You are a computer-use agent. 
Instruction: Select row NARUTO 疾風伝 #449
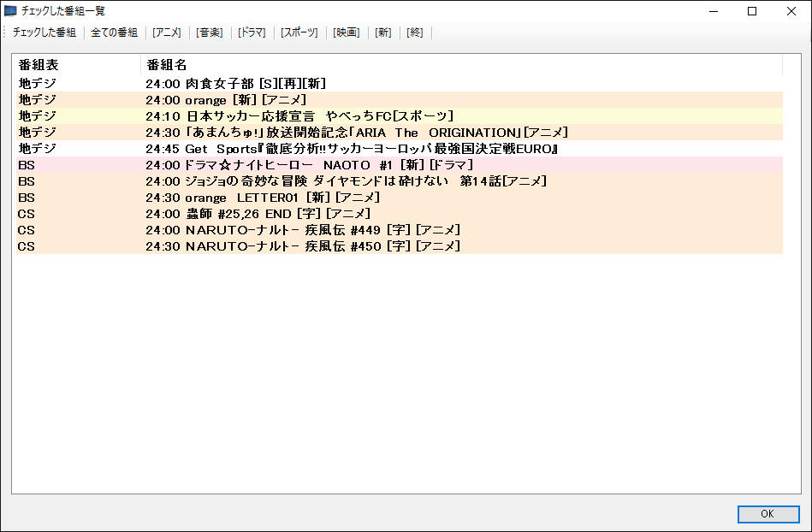click(x=400, y=230)
